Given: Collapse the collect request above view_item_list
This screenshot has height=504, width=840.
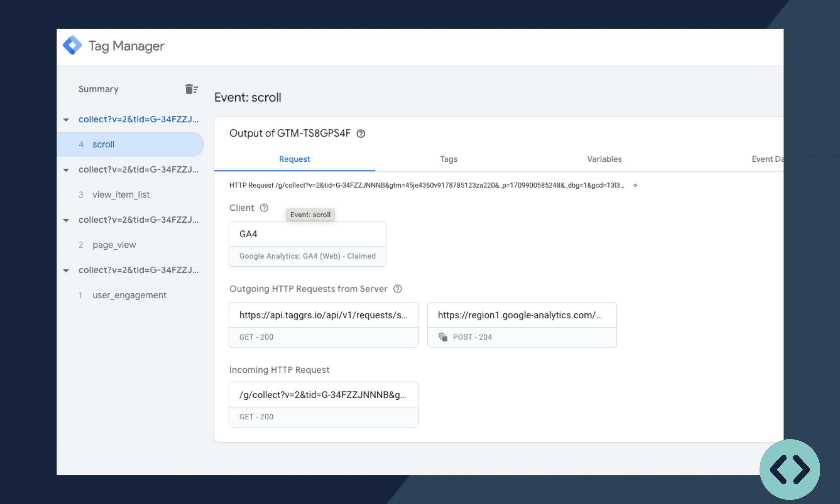Looking at the screenshot, I should coord(66,170).
